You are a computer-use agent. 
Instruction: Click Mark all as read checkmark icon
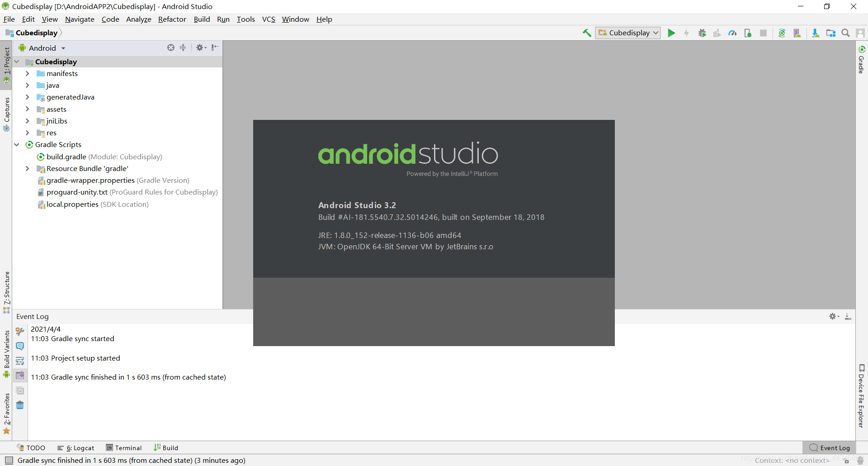click(20, 390)
